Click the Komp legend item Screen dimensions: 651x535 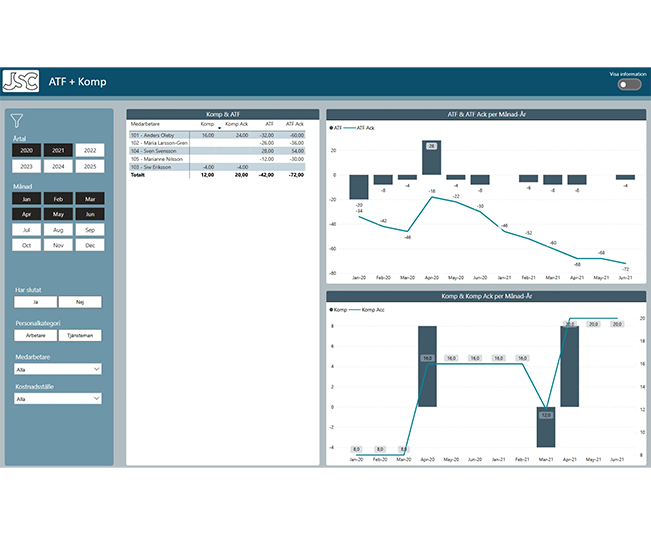pyautogui.click(x=338, y=310)
